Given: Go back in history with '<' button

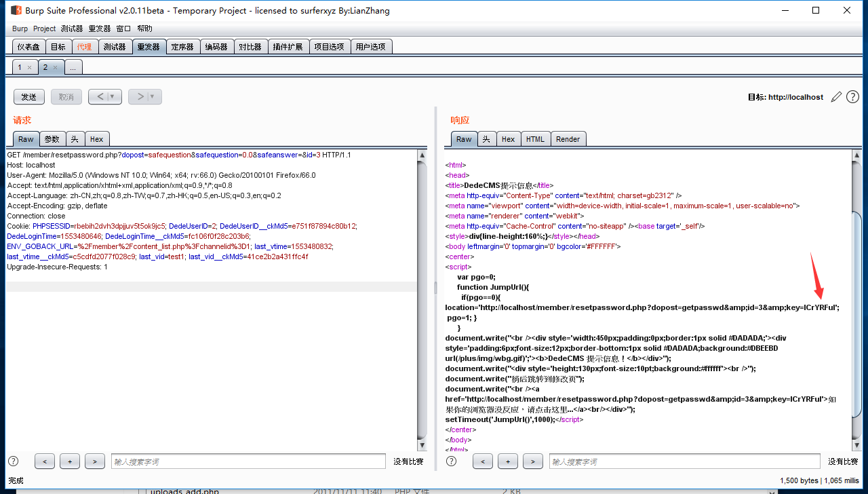Looking at the screenshot, I should click(100, 97).
